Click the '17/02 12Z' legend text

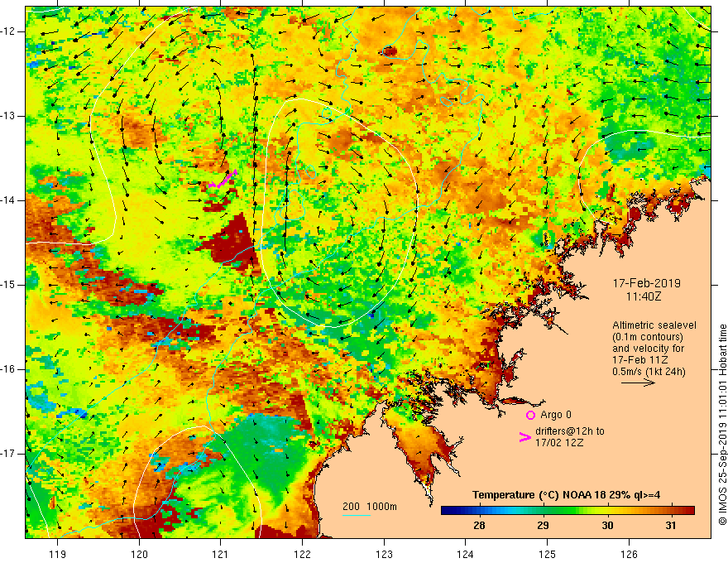(559, 443)
